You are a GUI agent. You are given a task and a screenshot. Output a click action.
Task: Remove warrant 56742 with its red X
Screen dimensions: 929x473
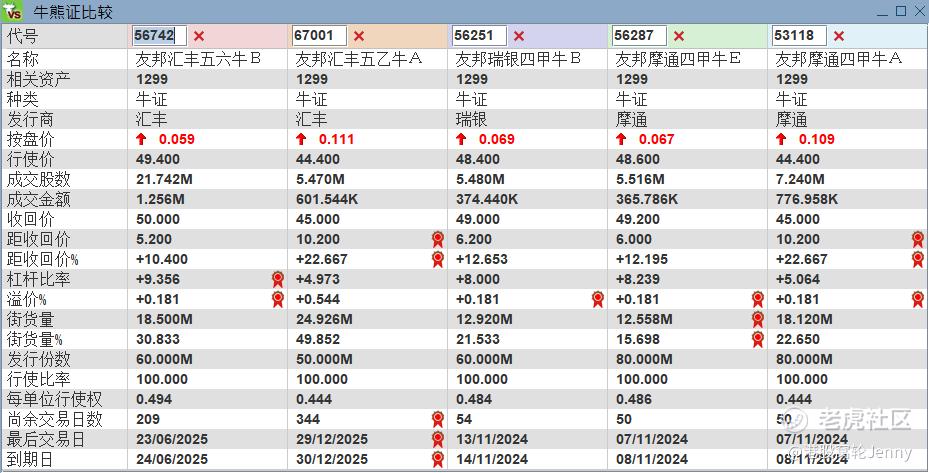(x=199, y=36)
